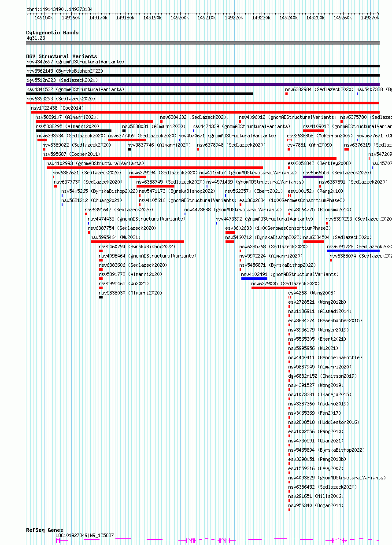This screenshot has height=545, width=392.
Task: Click the purple nsv5566559 variant bar
Action: pos(313,177)
